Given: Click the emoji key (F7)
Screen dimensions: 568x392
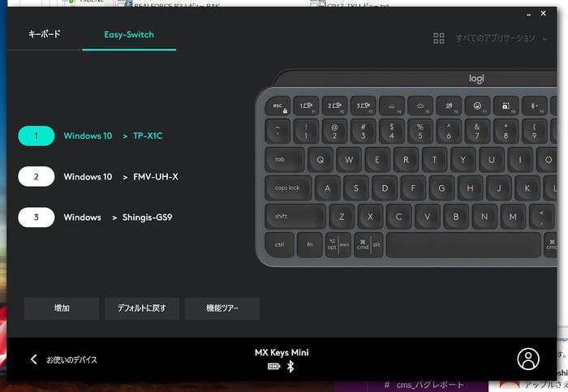Looking at the screenshot, I should point(477,106).
